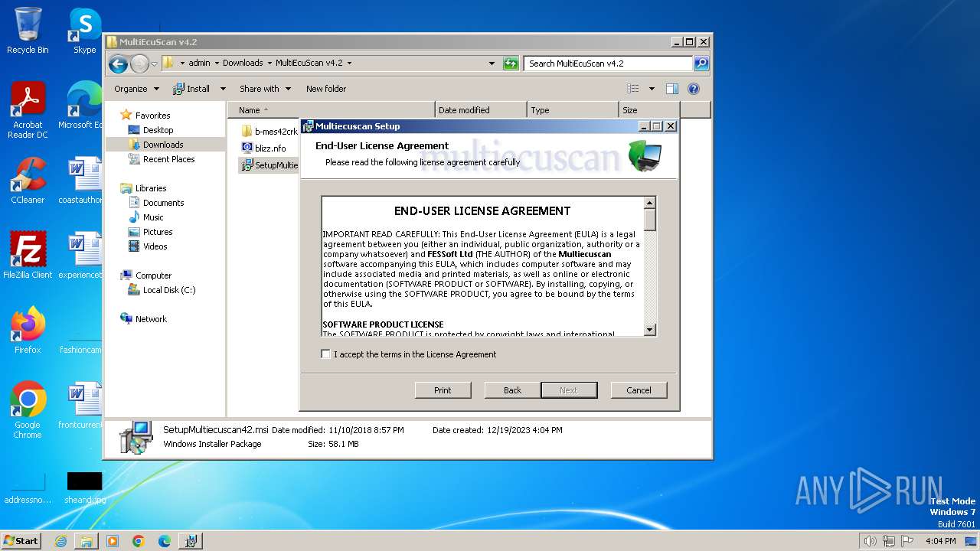980x551 pixels.
Task: Click the Windows Explorer taskbar icon
Action: (x=87, y=541)
